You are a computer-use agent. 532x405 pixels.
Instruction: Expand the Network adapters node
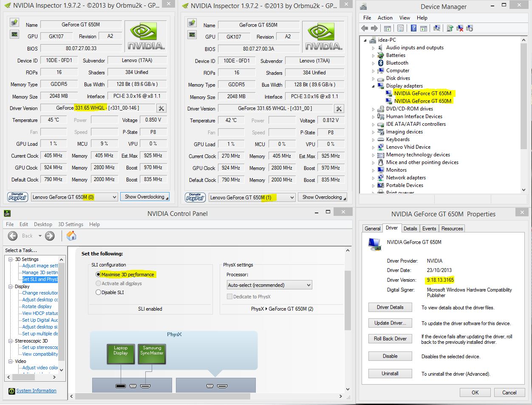click(374, 178)
